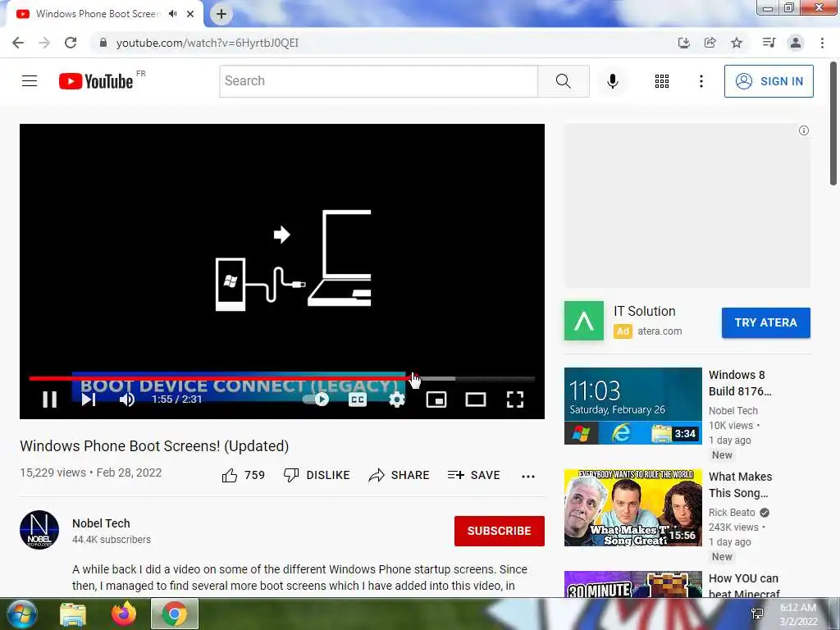Like the video with thumbs up

point(244,475)
